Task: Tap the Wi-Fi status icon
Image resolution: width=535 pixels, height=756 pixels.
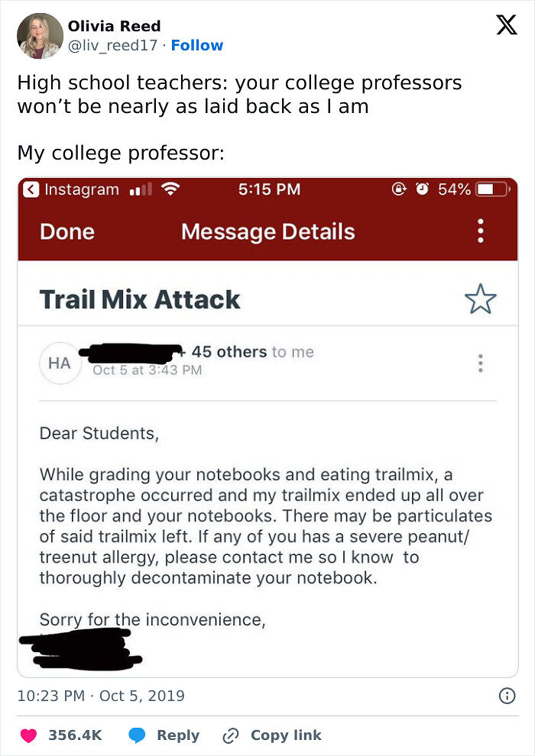Action: coord(170,189)
